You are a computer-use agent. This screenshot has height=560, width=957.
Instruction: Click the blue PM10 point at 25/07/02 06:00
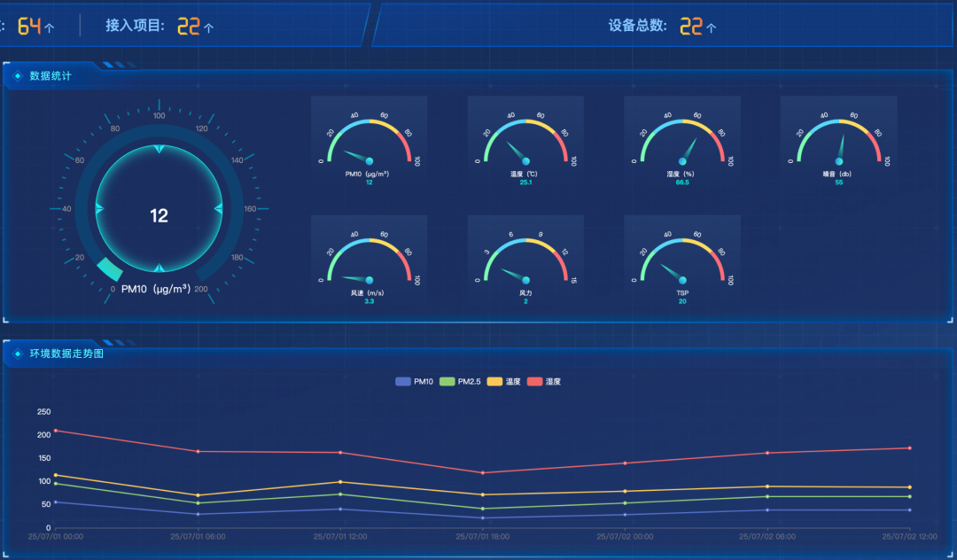click(x=767, y=510)
